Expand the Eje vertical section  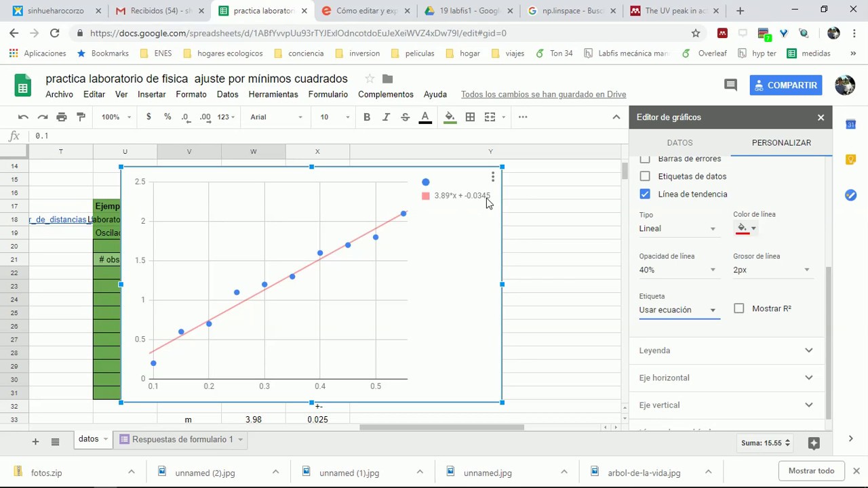726,405
